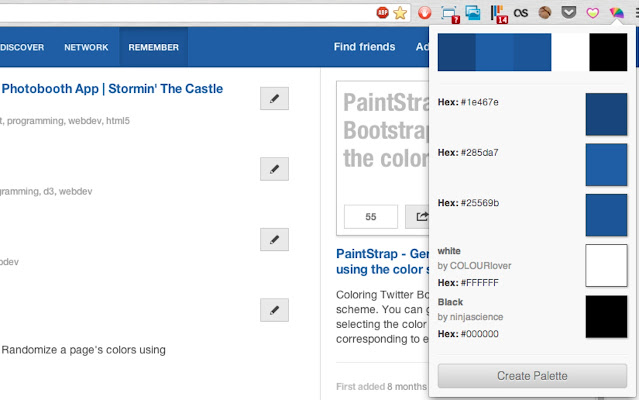Click Find friends in the header

[x=364, y=47]
